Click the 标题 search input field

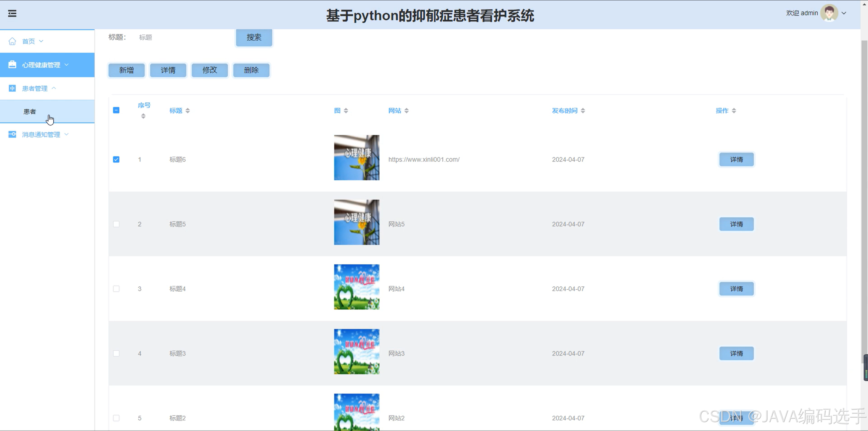click(x=182, y=37)
